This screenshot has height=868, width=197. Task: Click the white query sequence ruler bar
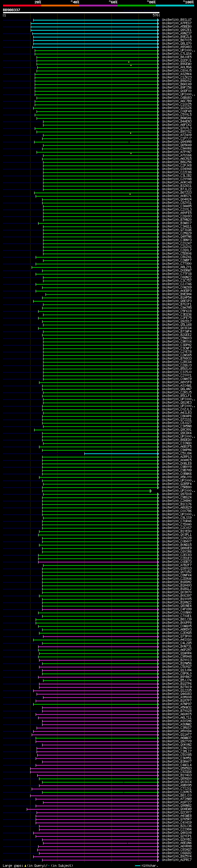81,13
